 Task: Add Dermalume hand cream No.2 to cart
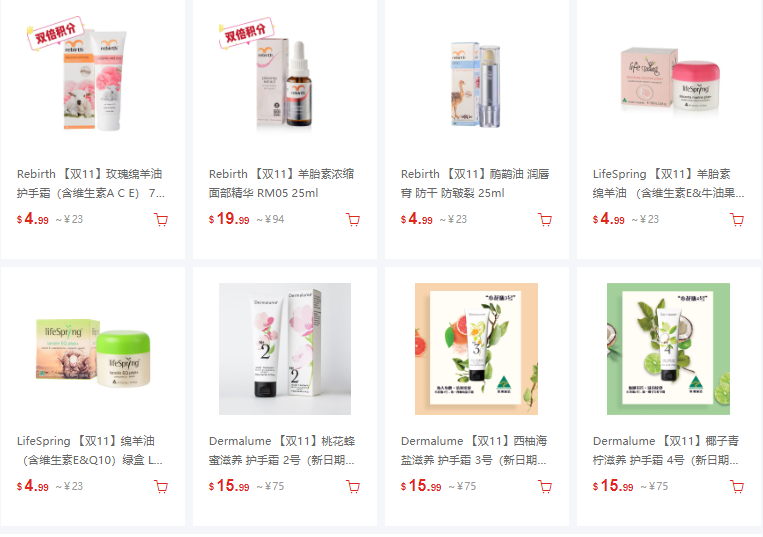tap(353, 487)
